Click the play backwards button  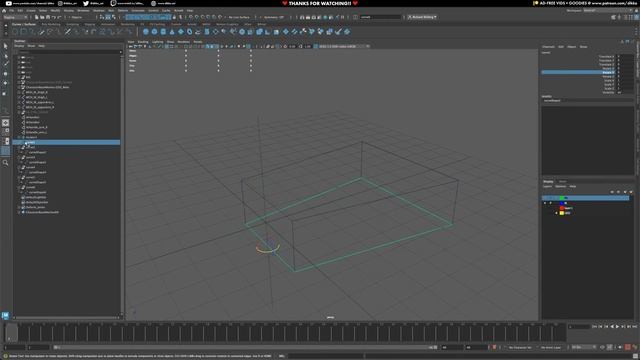pyautogui.click(x=612, y=327)
